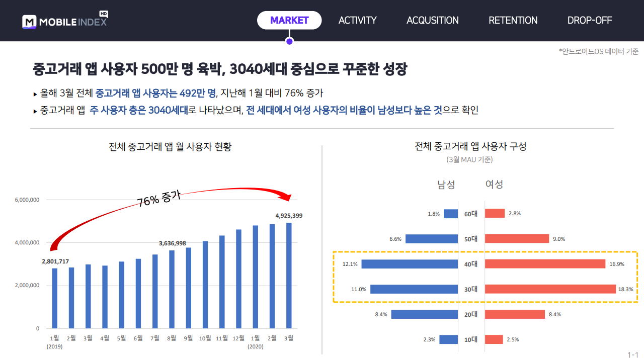Select the MARKET tab
644x362 pixels.
[x=289, y=20]
